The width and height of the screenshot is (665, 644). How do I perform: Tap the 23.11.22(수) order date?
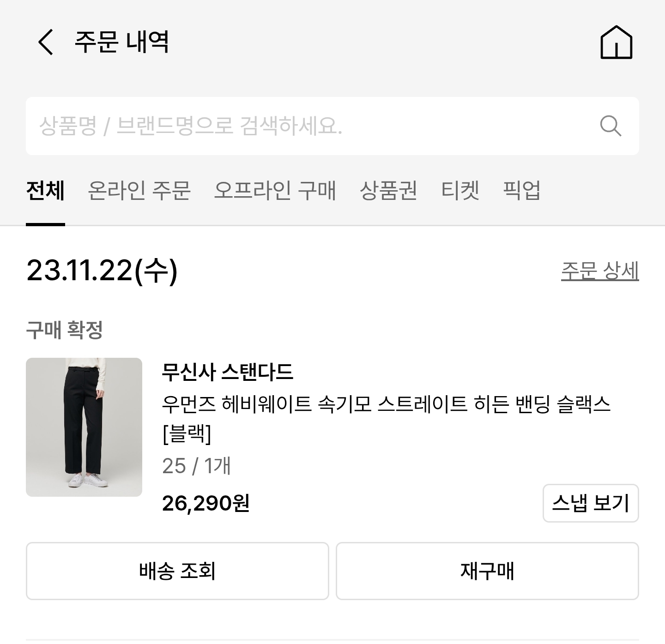click(x=102, y=271)
